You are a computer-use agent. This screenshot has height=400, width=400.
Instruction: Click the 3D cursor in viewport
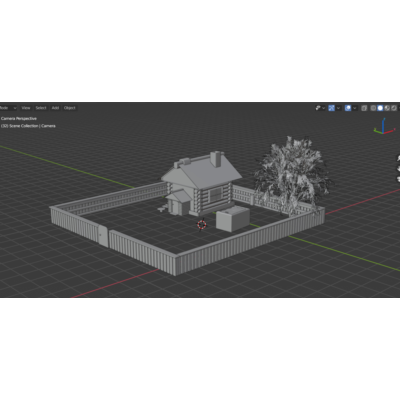202,225
